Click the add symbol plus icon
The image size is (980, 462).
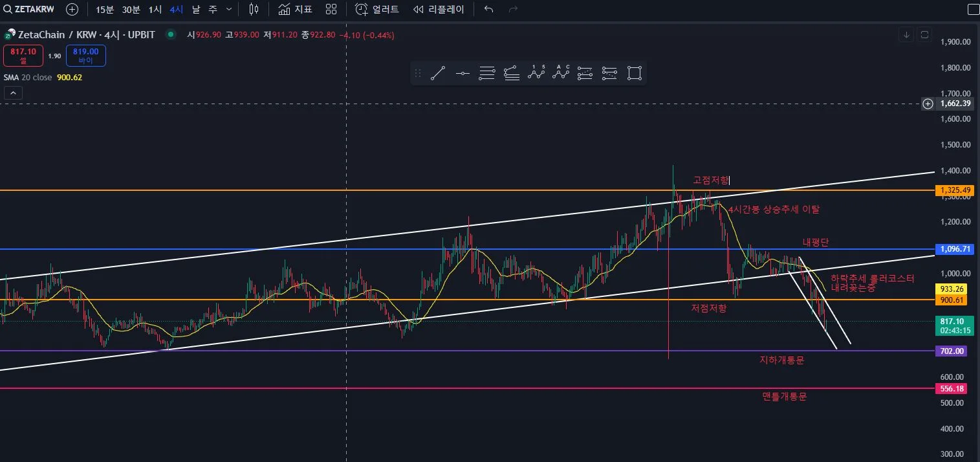(x=72, y=10)
